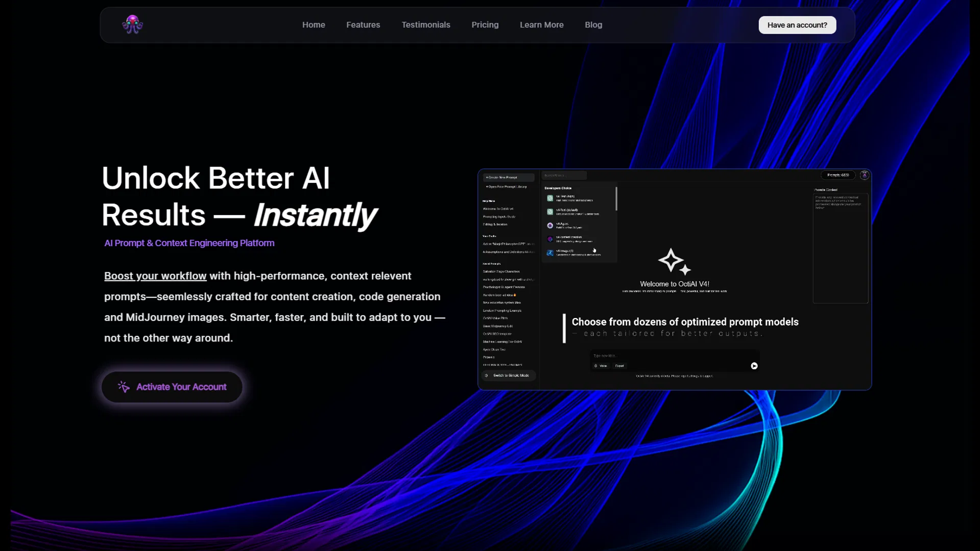This screenshot has height=551, width=980.
Task: Click the Voice icon under the prompt box
Action: tap(601, 366)
